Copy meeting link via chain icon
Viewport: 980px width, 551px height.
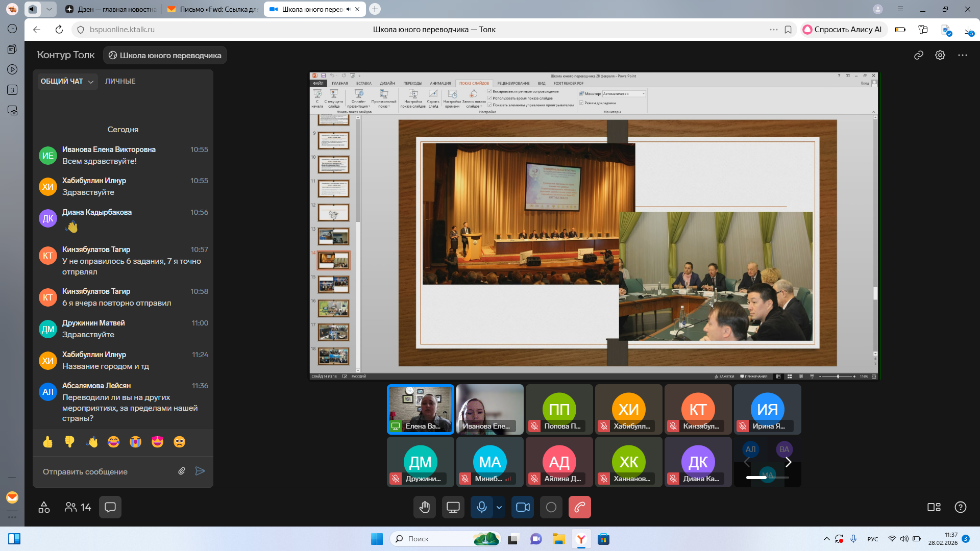coord(919,55)
